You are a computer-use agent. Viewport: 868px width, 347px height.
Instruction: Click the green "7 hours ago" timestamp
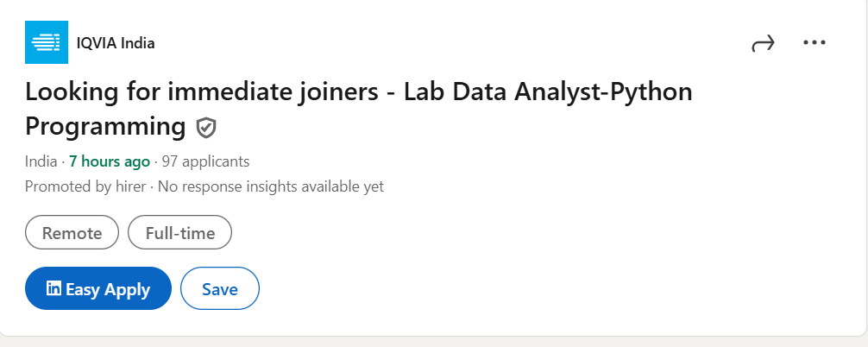click(110, 161)
